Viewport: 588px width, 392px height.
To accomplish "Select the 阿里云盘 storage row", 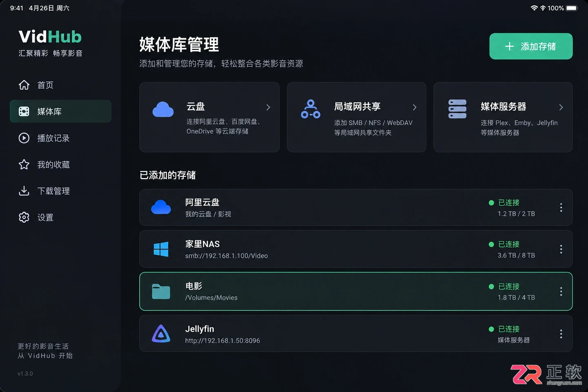I will (x=356, y=207).
